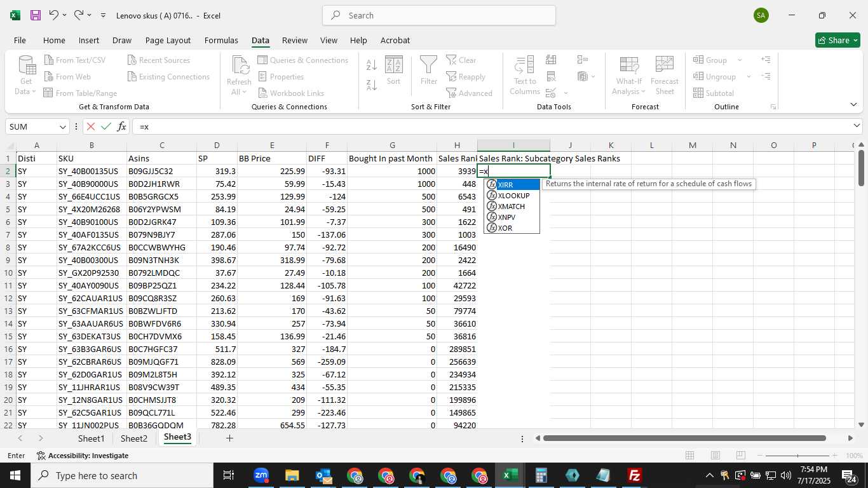This screenshot has height=488, width=868.
Task: Open the SA account avatar
Action: (x=761, y=15)
